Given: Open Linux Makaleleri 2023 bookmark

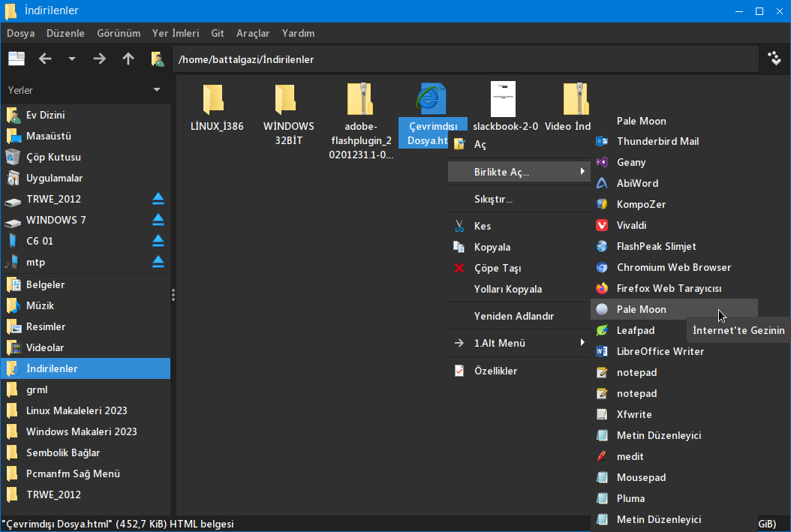Looking at the screenshot, I should tap(86, 410).
